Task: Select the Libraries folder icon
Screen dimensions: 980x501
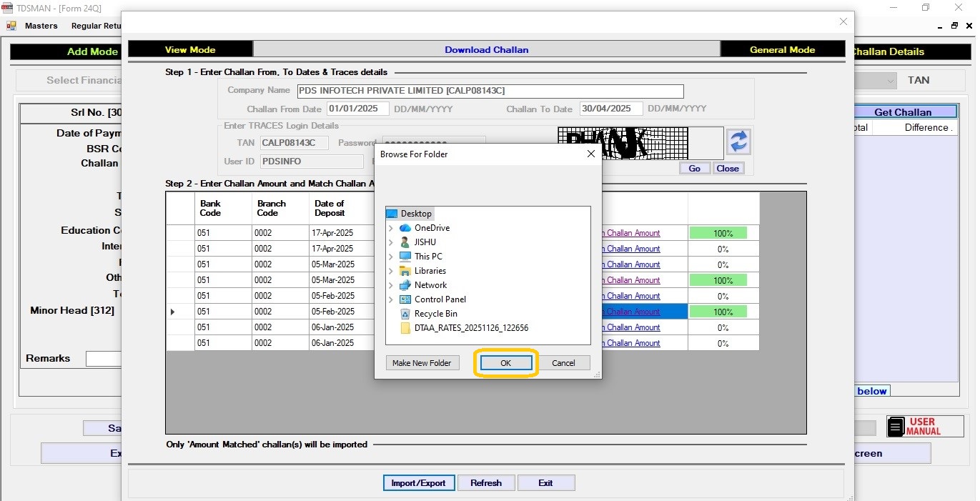Action: 405,271
